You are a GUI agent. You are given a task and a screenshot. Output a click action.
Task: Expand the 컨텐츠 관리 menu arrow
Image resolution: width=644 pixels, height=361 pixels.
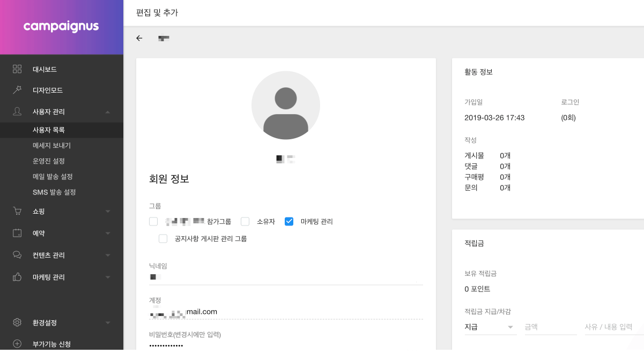coord(108,255)
